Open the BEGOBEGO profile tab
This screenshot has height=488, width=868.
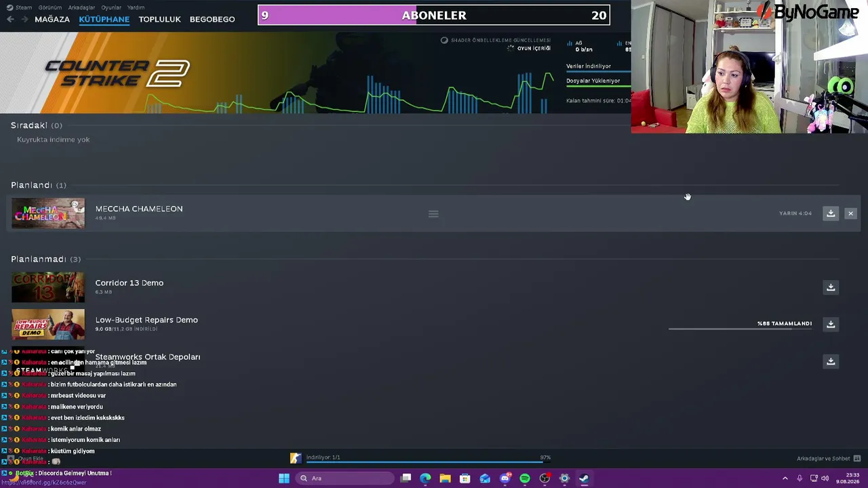coord(212,19)
